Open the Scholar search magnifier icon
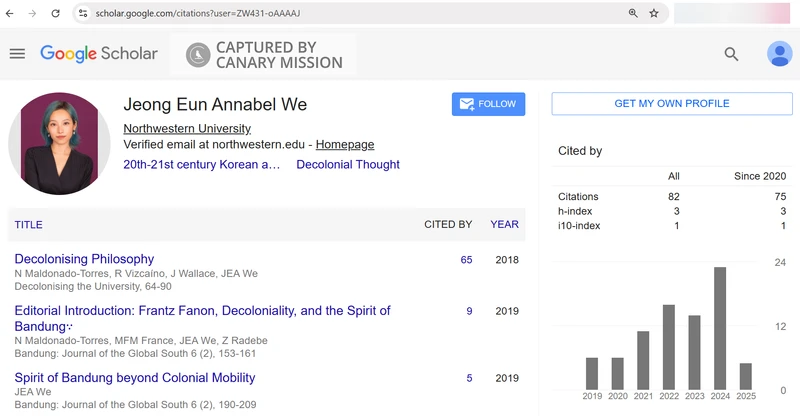 coord(731,54)
